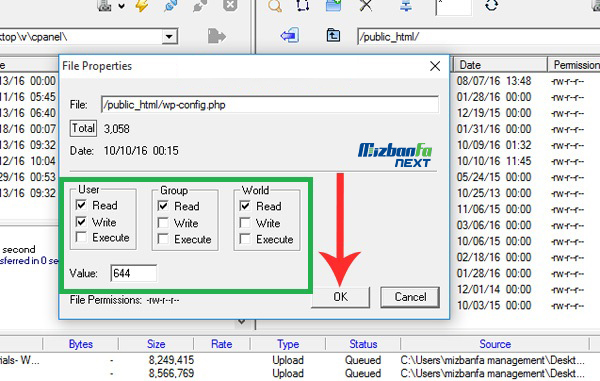
Task: Click the Status column header in queue
Action: (363, 344)
